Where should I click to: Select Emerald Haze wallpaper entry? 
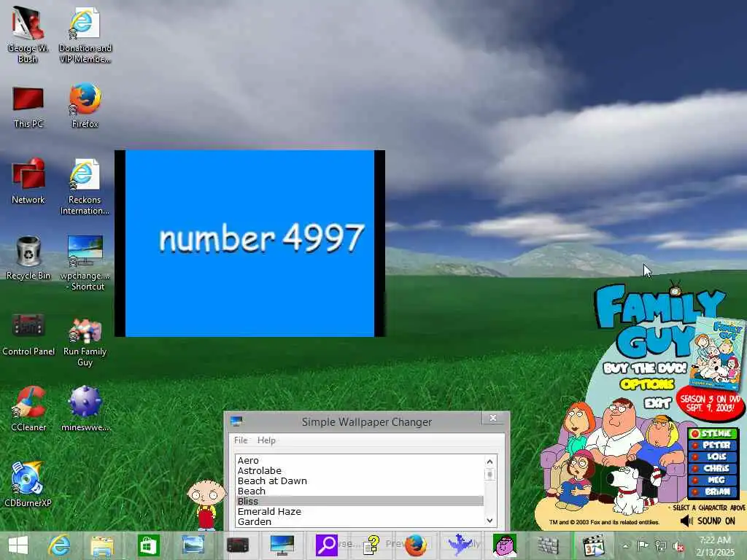[360, 511]
